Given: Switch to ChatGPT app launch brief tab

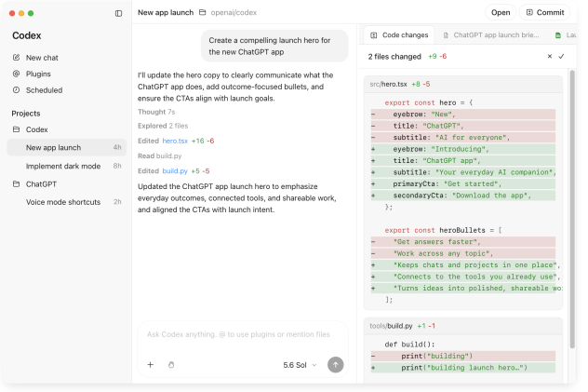Looking at the screenshot, I should point(491,35).
